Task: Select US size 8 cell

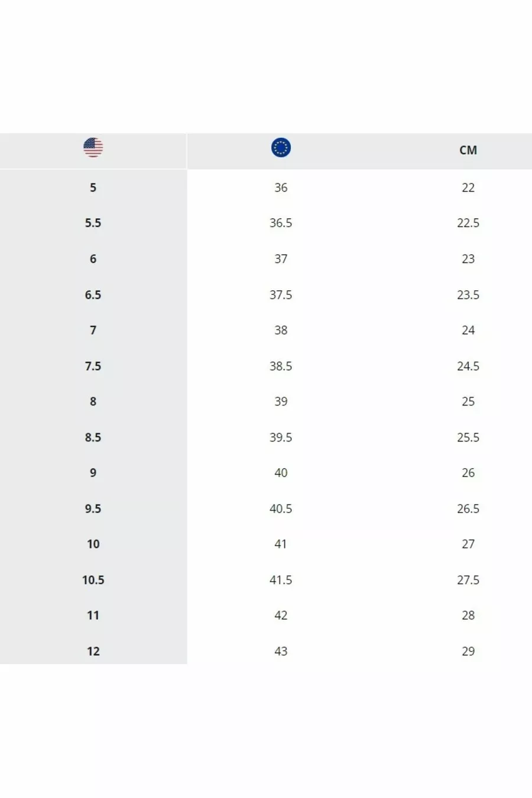Action: pos(93,401)
